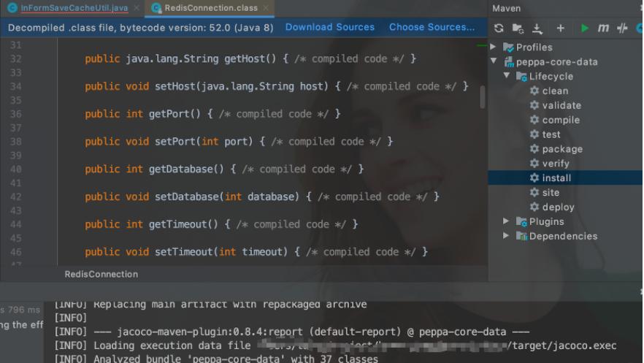Select the install lifecycle goal
644x363 pixels.
pyautogui.click(x=556, y=178)
